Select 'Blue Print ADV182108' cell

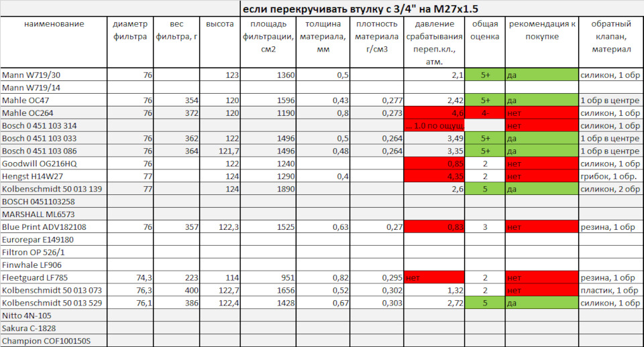point(54,227)
